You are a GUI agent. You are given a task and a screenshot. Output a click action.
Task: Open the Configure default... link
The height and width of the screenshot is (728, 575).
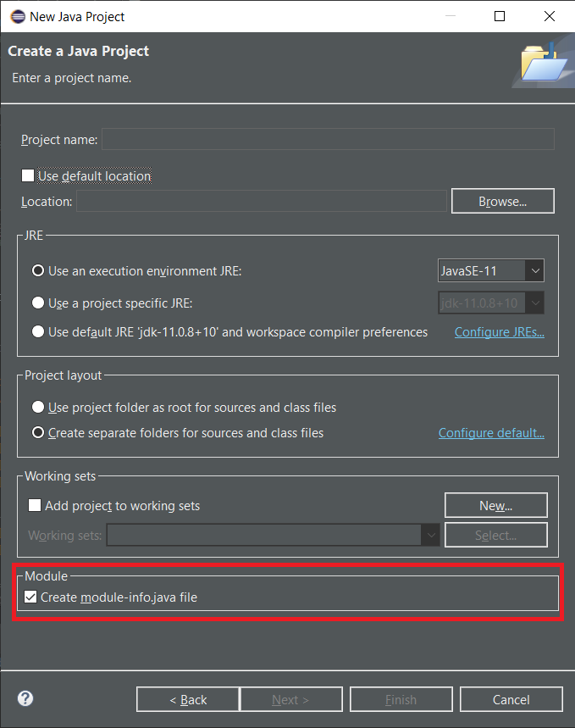(x=491, y=433)
